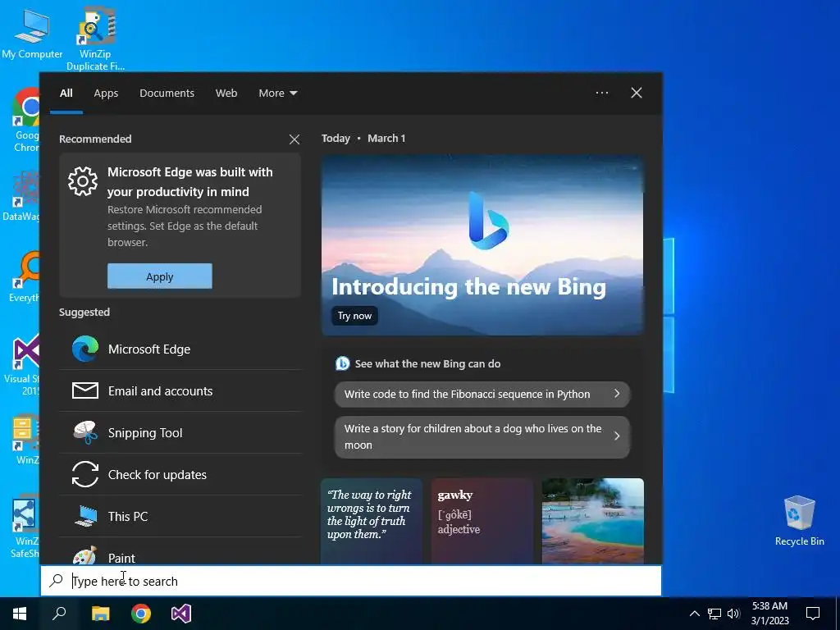Click the Bing logo on the banner
The image size is (840, 630).
pos(487,220)
